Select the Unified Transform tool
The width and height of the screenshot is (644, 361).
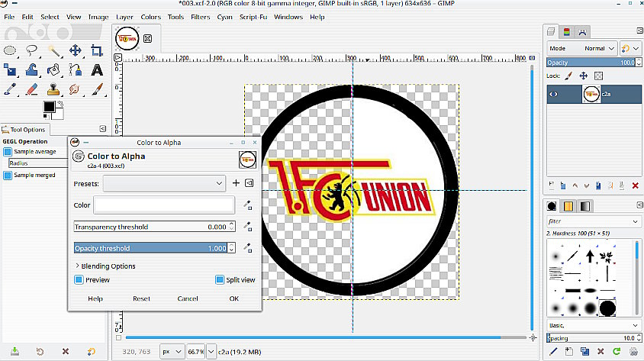point(10,69)
